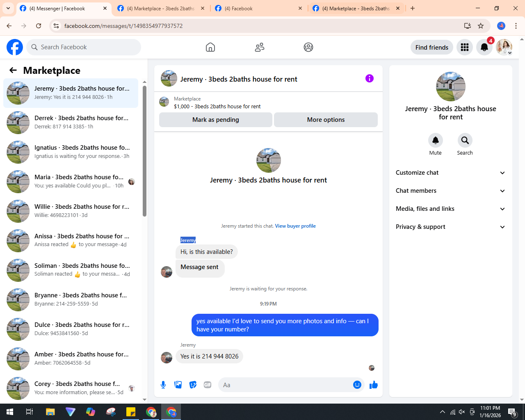This screenshot has width=525, height=420.
Task: Choose a sticker icon
Action: point(193,385)
